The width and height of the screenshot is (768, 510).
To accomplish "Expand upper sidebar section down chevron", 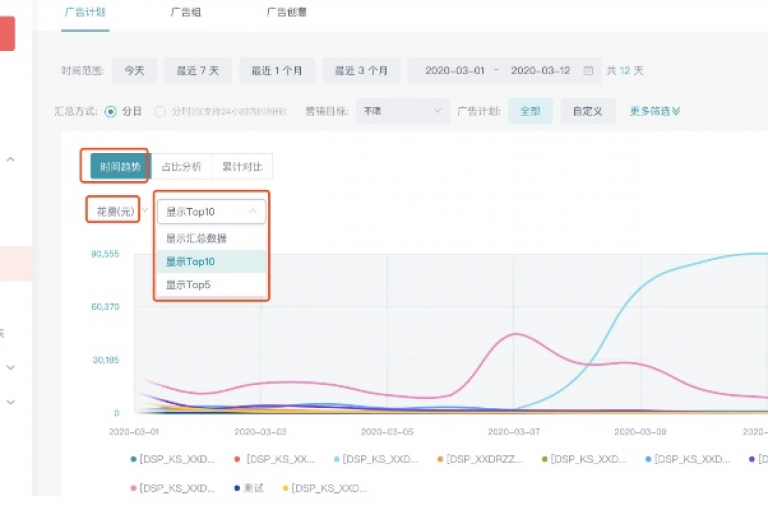I will pos(10,367).
